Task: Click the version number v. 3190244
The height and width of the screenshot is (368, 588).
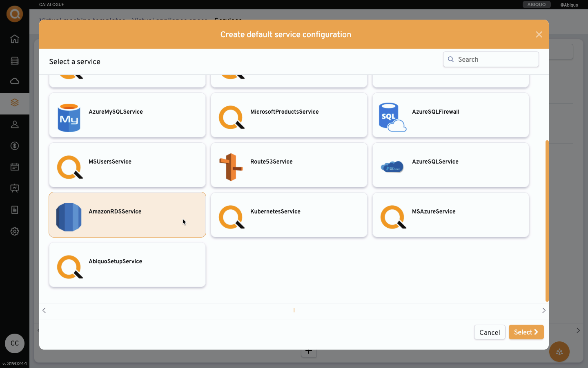Action: [15, 364]
